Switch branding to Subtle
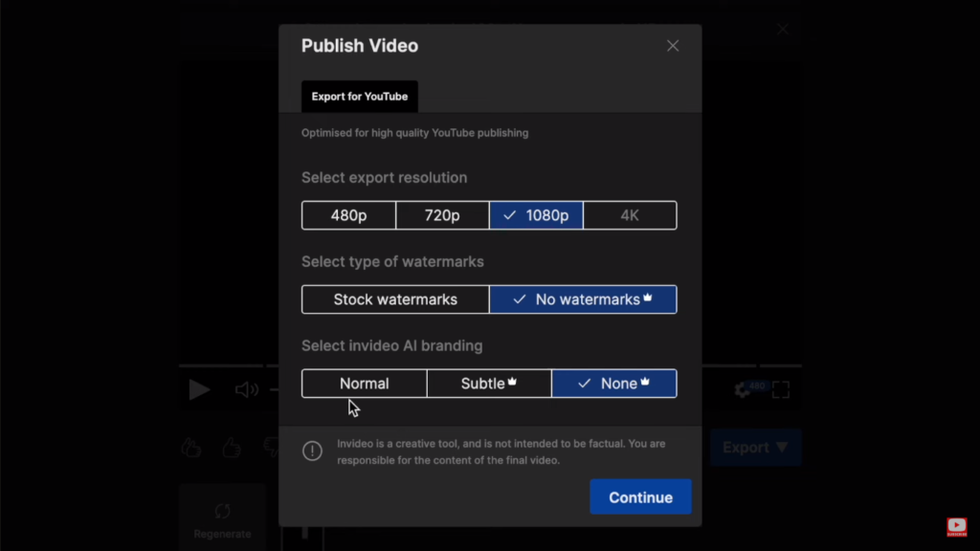Image resolution: width=980 pixels, height=551 pixels. [x=489, y=383]
